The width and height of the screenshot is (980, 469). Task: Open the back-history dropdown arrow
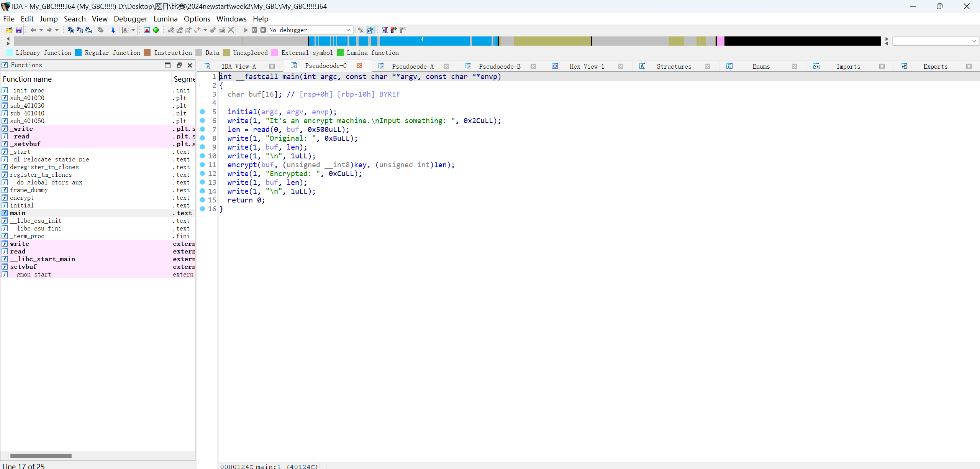click(x=41, y=30)
